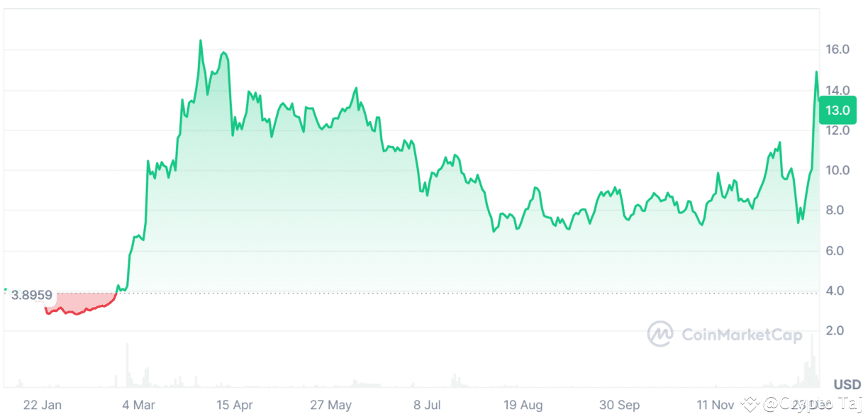Screen dimensions: 868x419
Task: Click the 10.0 price axis label
Action: point(837,171)
